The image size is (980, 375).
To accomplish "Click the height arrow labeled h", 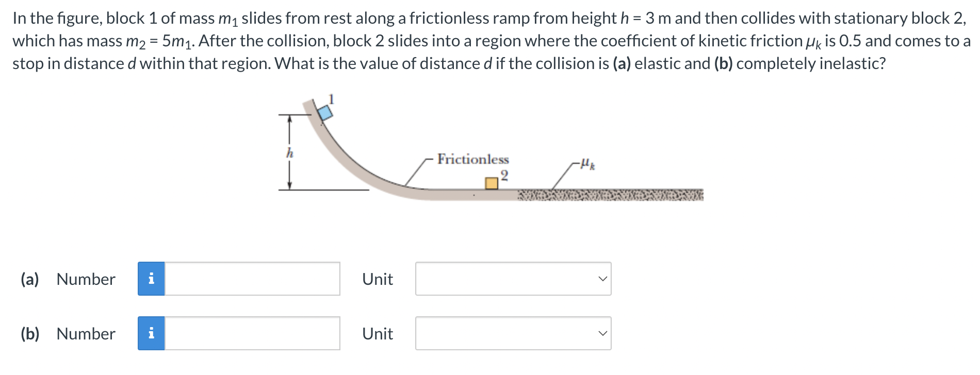I will point(289,152).
